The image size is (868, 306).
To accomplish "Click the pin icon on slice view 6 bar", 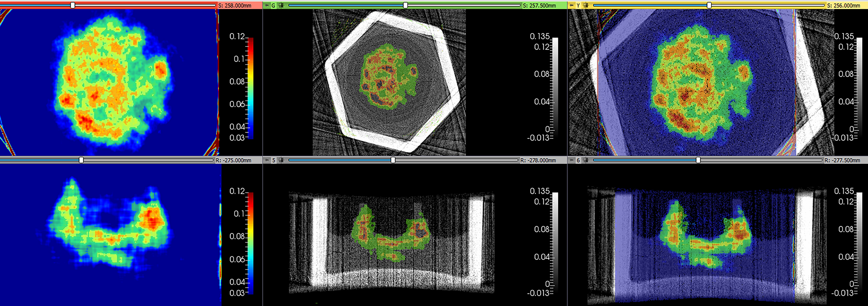I will pos(572,160).
